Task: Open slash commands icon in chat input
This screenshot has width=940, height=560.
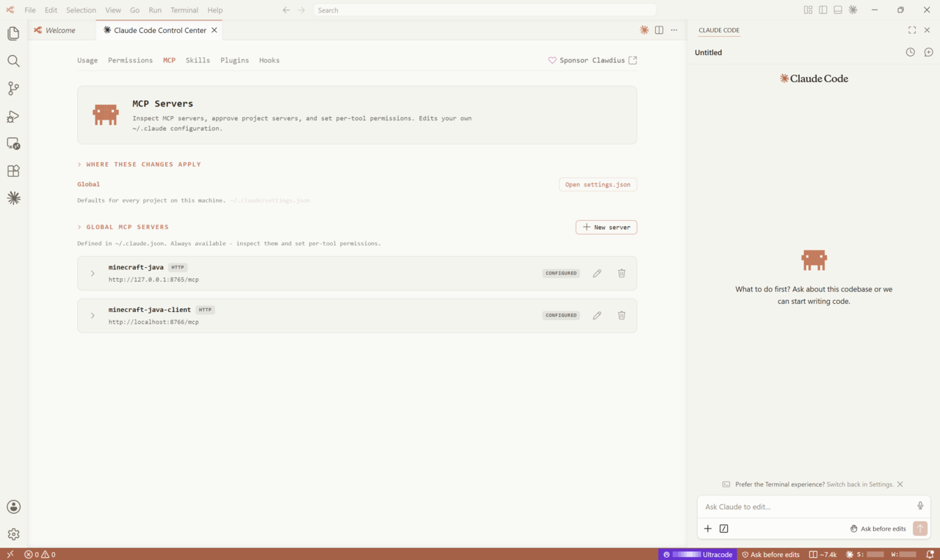Action: [724, 528]
